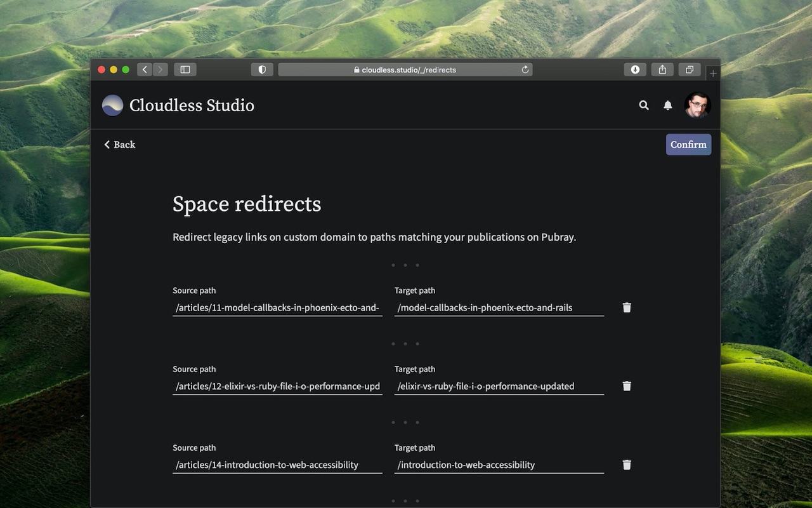Open Safari downloads icon
812x508 pixels.
click(635, 70)
